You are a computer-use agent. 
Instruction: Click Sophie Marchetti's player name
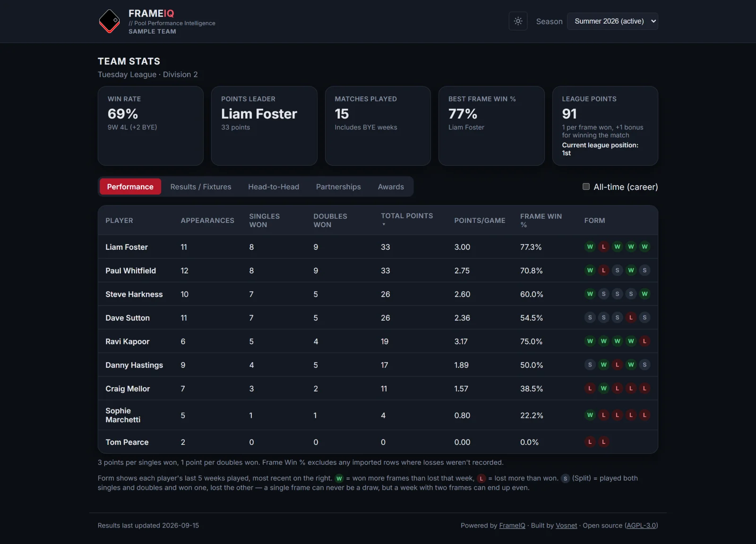123,415
